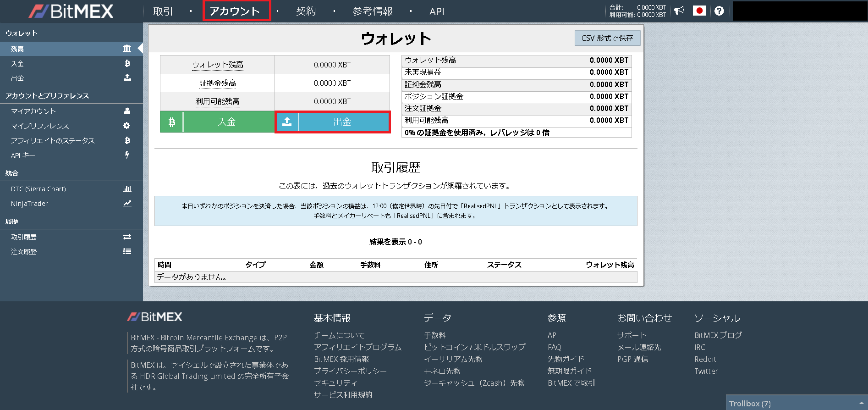Click the exchange arrows icon beside 取引履歴

tap(127, 237)
